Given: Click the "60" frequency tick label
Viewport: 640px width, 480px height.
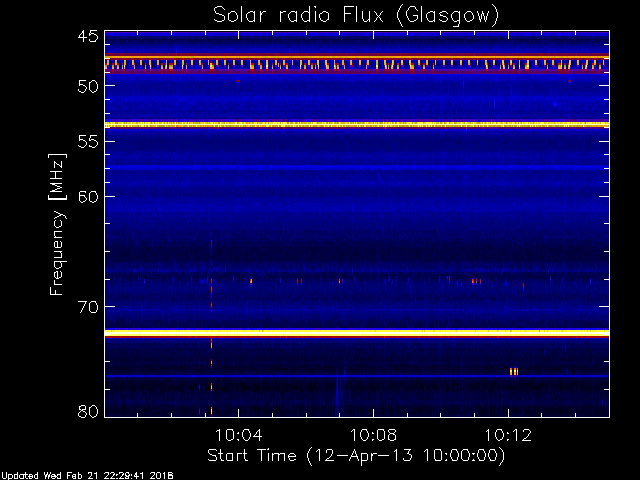Looking at the screenshot, I should tap(88, 197).
